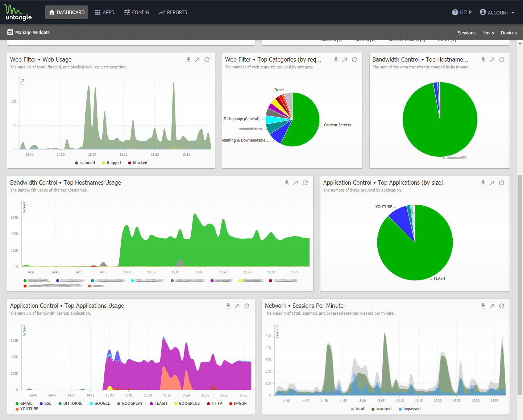Go to the Config section

[x=137, y=12]
